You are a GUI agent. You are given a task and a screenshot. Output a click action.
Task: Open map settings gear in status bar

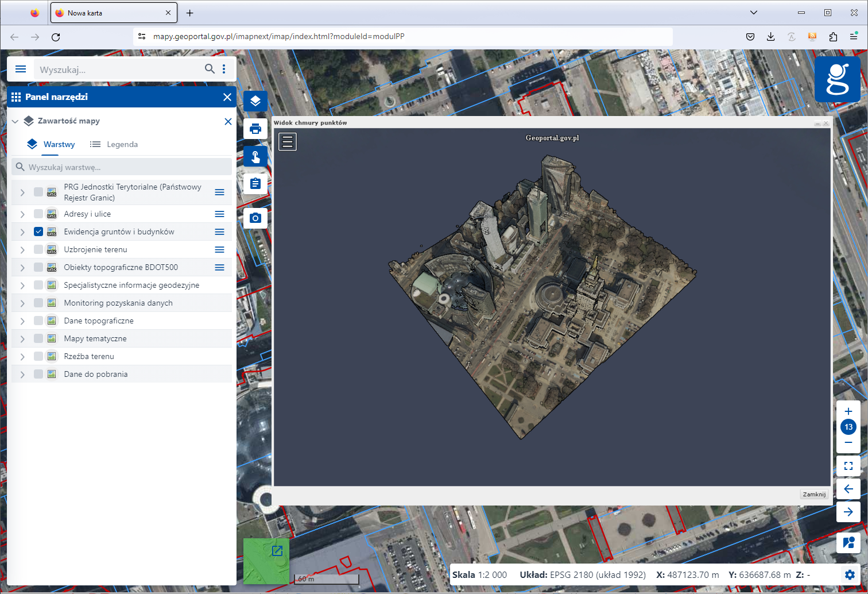pos(850,574)
